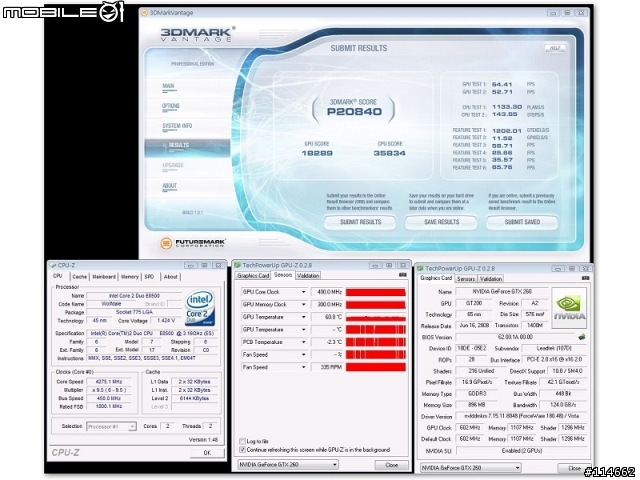Click the BIOS save chip icon in GPU-Z

582,337
